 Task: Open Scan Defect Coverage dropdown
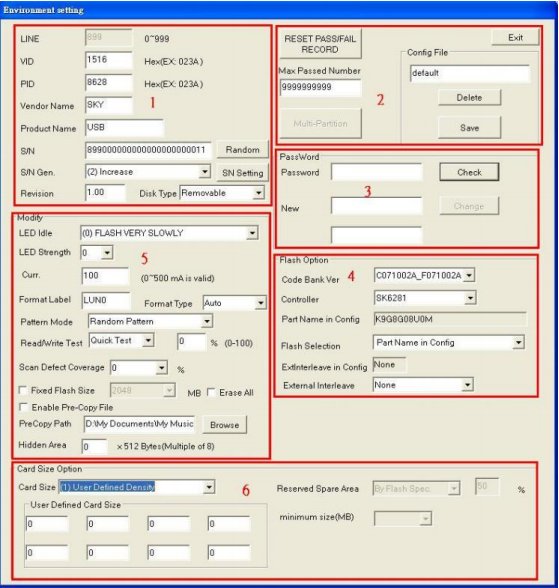coord(162,368)
